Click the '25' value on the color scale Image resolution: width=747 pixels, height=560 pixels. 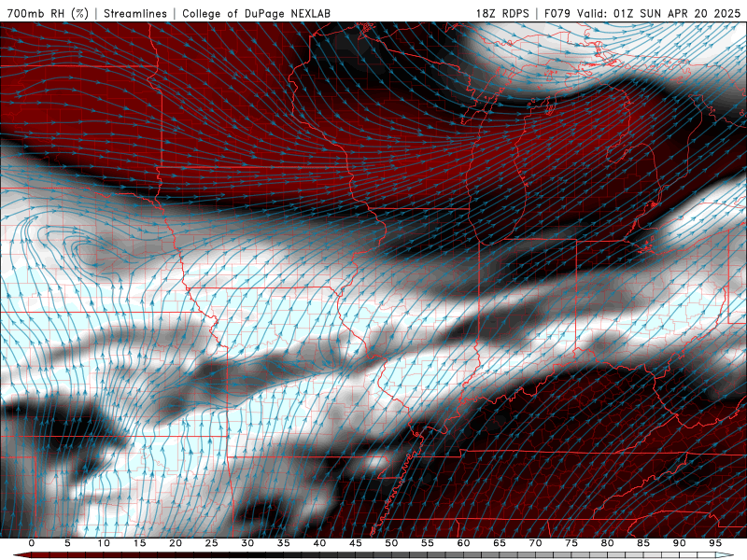point(212,543)
